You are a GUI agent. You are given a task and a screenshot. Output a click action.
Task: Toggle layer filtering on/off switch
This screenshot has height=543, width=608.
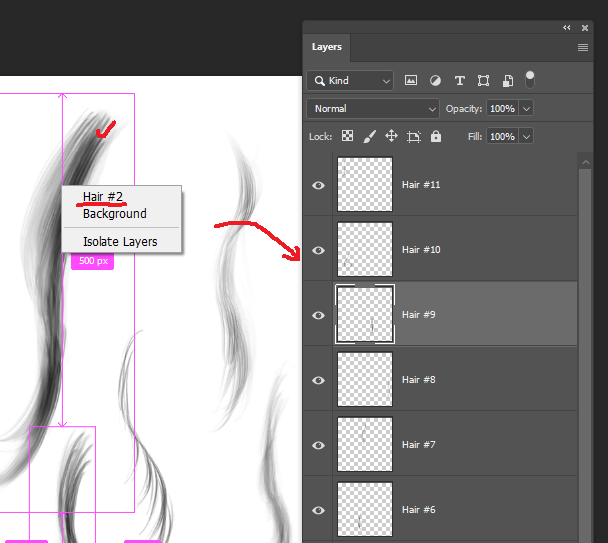click(x=530, y=80)
